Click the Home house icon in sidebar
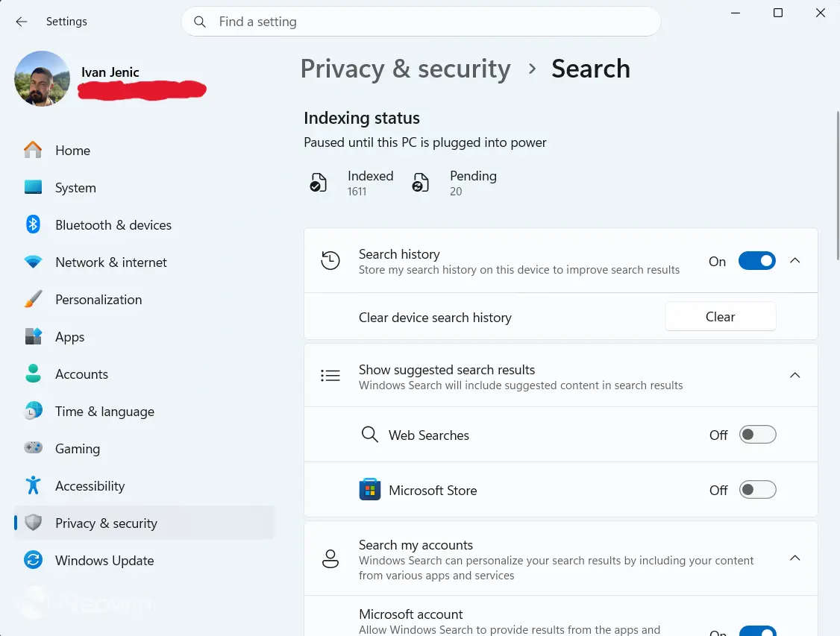Screen dimensions: 840x636 pos(33,150)
